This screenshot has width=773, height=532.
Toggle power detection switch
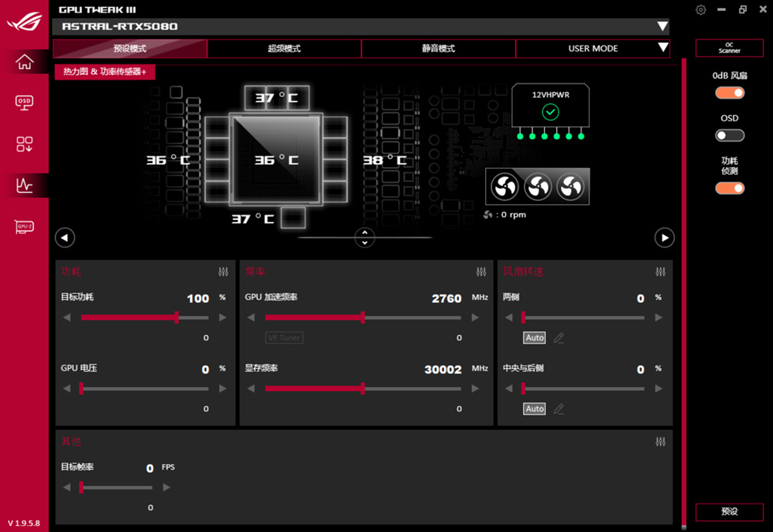coord(730,188)
